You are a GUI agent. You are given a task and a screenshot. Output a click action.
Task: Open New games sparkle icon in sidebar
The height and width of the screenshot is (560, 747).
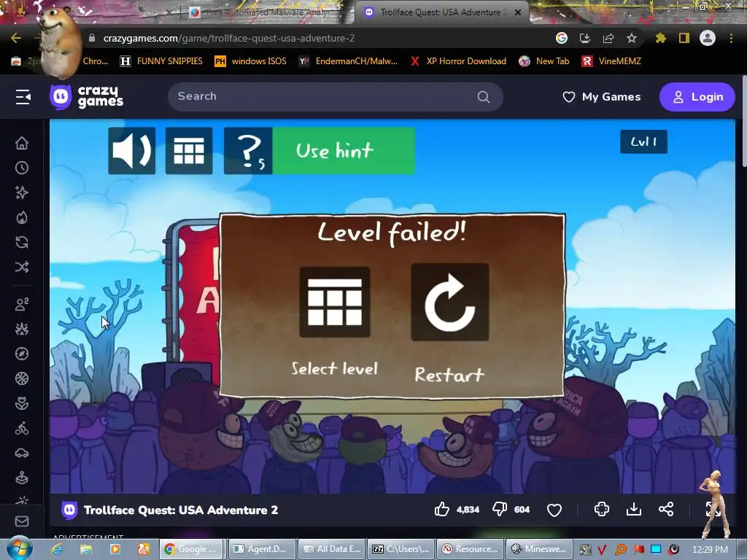pos(22,192)
